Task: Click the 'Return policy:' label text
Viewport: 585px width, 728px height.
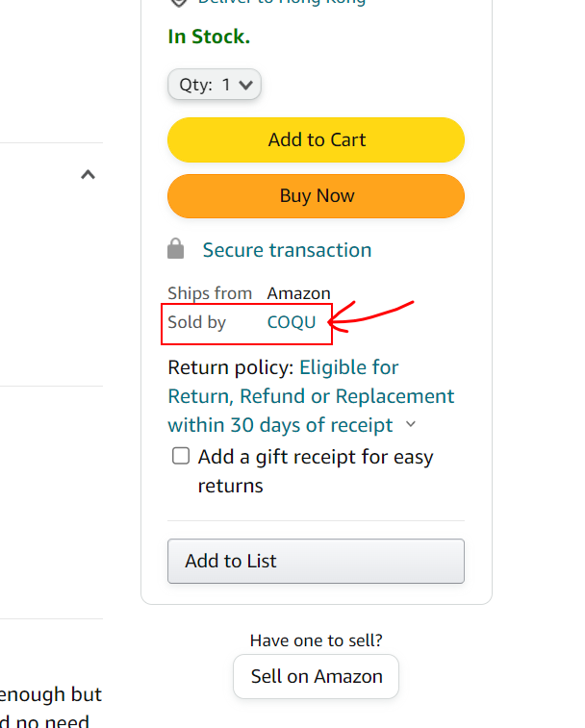Action: 230,367
